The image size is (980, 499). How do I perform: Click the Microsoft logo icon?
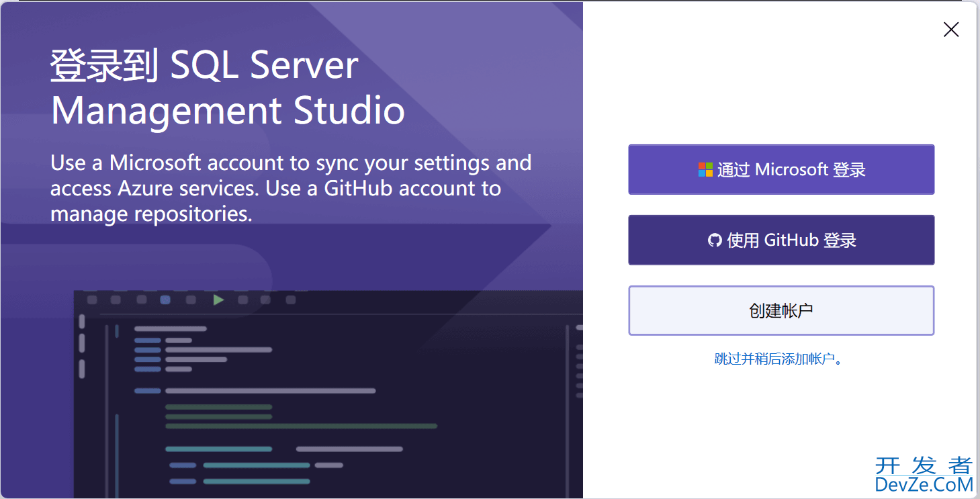(x=705, y=169)
